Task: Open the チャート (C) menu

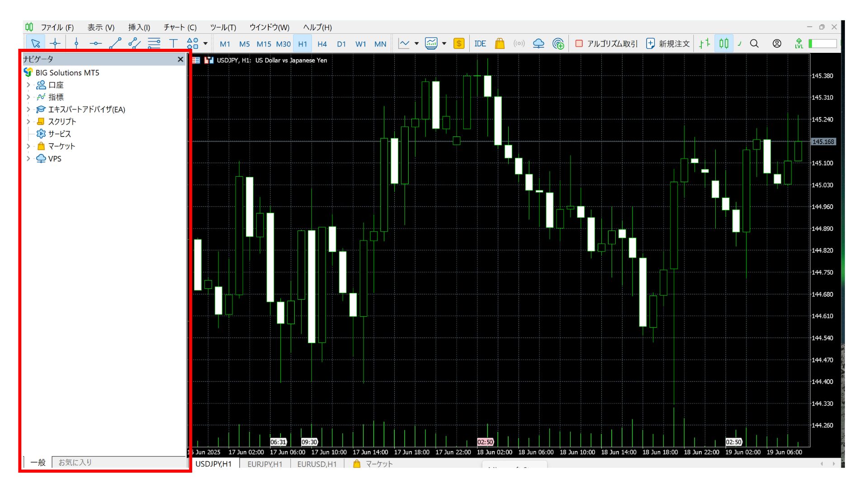Action: pos(180,27)
